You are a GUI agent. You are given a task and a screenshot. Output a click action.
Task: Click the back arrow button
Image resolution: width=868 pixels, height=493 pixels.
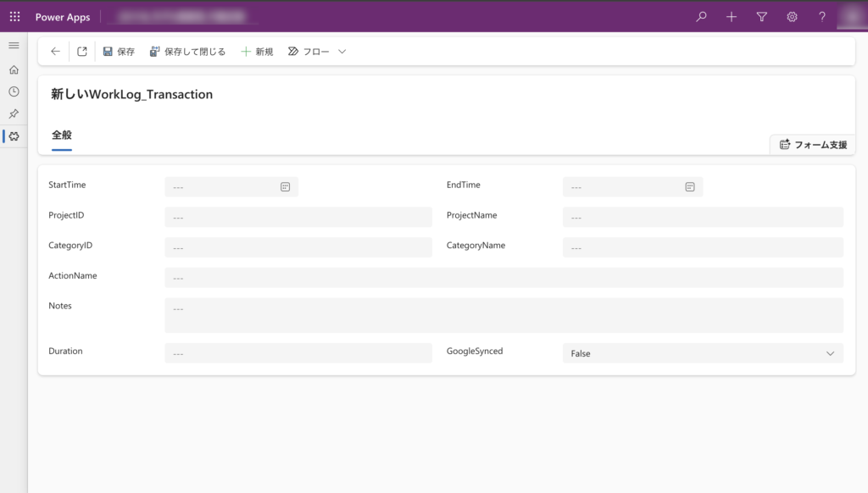click(55, 52)
